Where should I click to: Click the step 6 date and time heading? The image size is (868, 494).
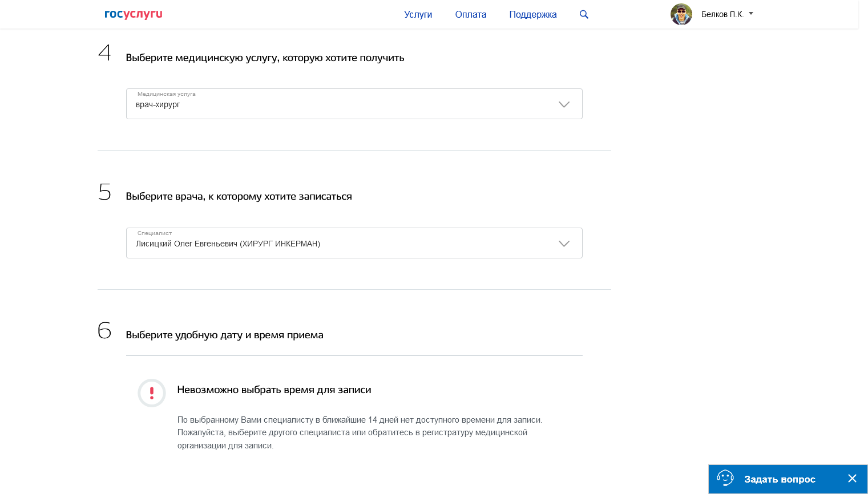[224, 335]
